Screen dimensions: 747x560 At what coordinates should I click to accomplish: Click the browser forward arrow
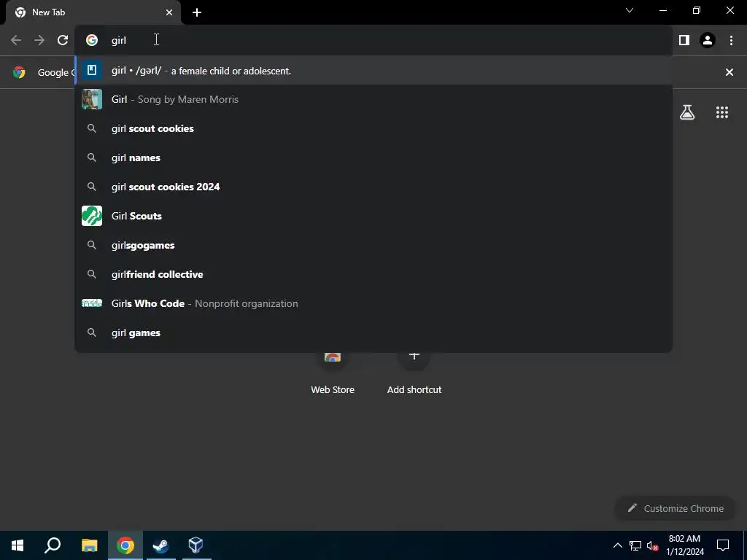[39, 41]
